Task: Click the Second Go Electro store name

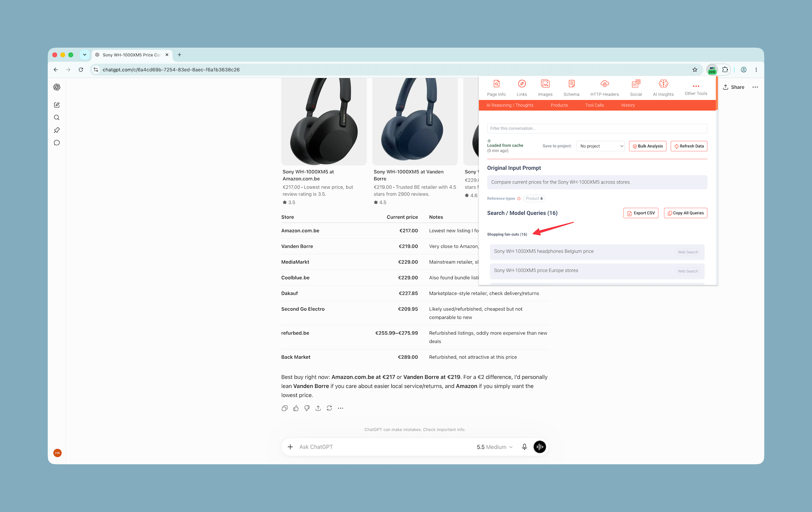Action: click(303, 309)
